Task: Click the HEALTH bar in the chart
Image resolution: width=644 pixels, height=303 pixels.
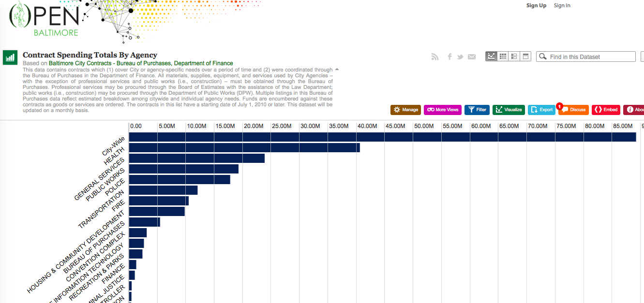Action: coord(244,148)
